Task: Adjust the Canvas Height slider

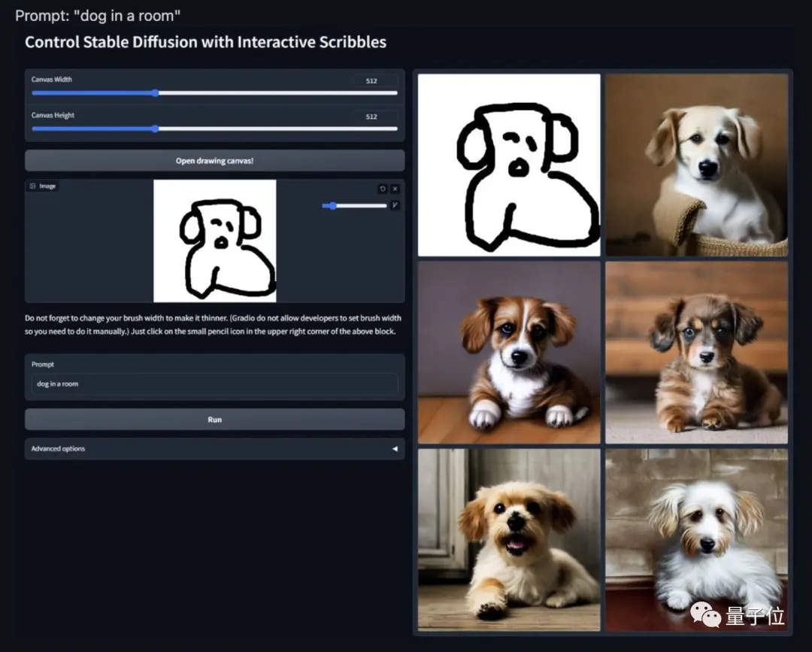Action: (x=214, y=129)
